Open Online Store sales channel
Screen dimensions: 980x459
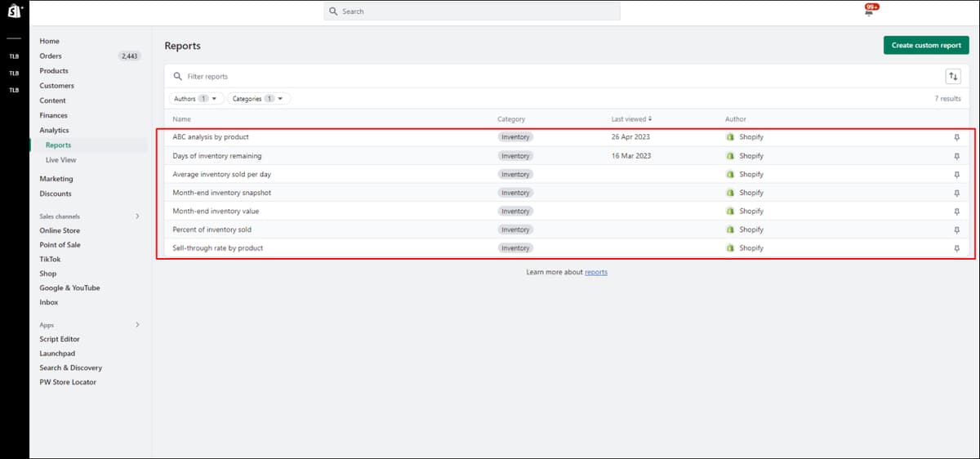tap(60, 230)
